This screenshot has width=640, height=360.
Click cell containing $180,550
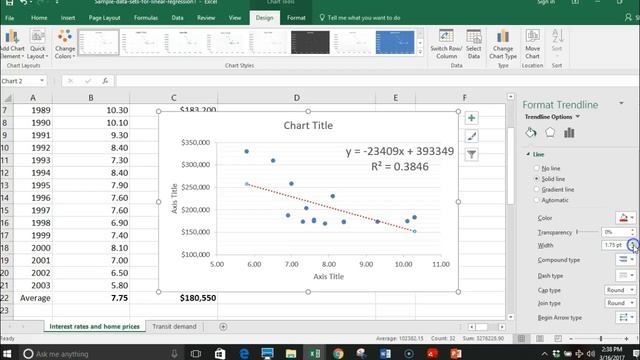click(173, 298)
